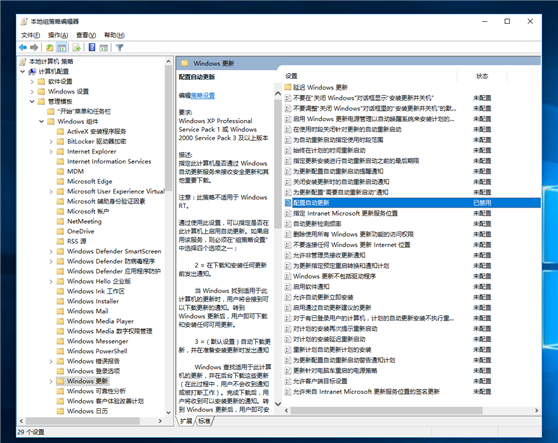
Task: Open the 查看(V) menu
Action: click(x=86, y=35)
